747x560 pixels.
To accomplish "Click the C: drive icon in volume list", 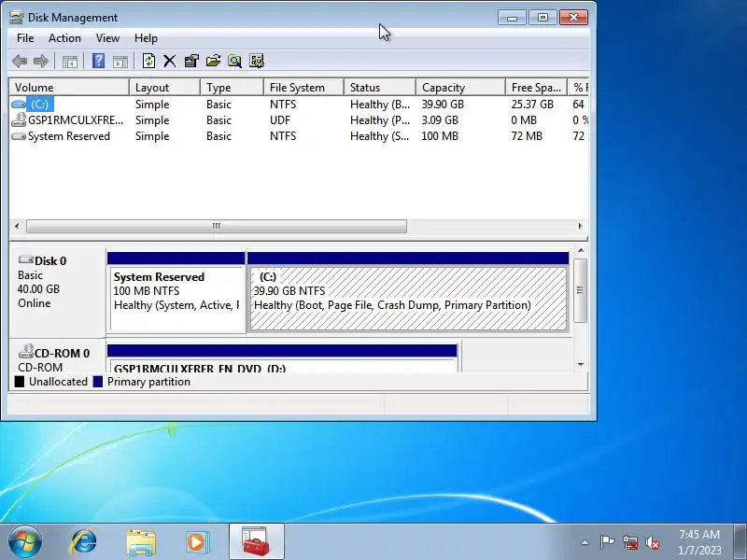I will click(x=19, y=105).
